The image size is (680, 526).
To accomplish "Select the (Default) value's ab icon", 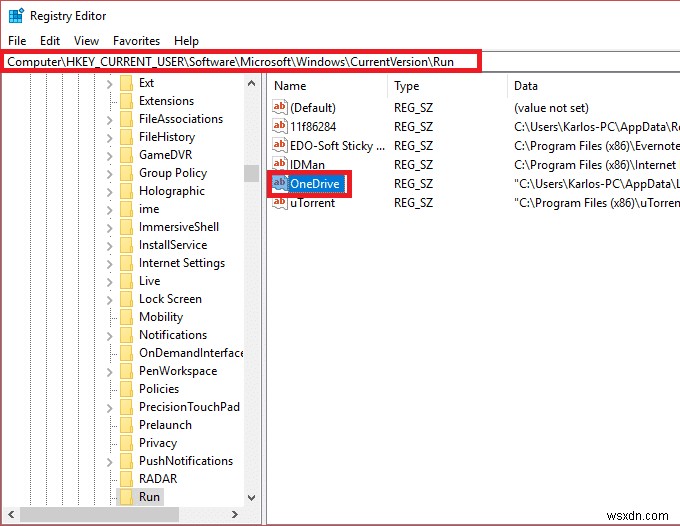I will click(x=280, y=107).
